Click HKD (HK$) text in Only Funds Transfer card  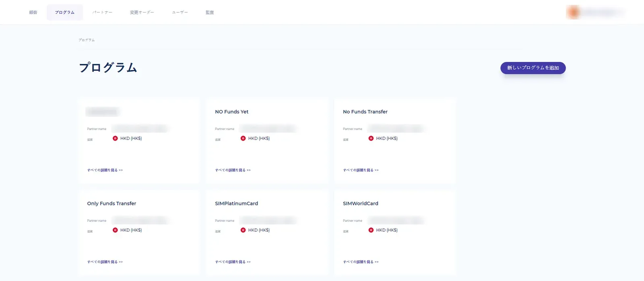(131, 230)
